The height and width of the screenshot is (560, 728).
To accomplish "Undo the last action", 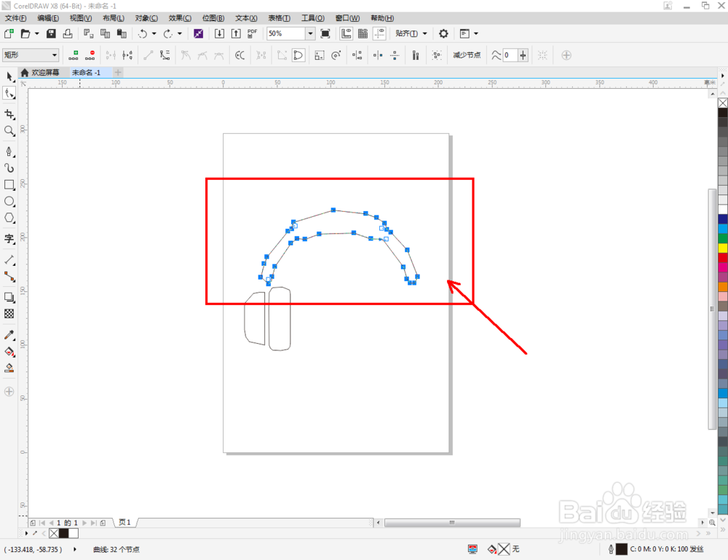I will pyautogui.click(x=143, y=33).
